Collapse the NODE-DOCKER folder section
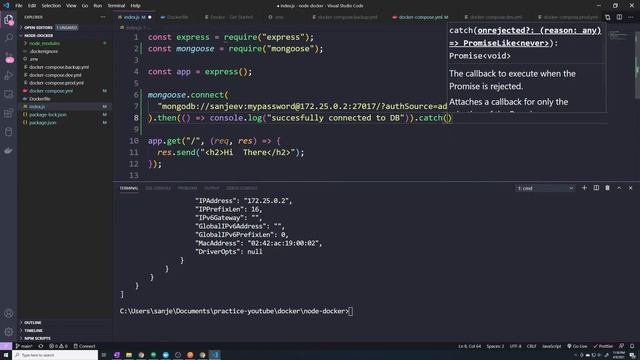 click(38, 36)
